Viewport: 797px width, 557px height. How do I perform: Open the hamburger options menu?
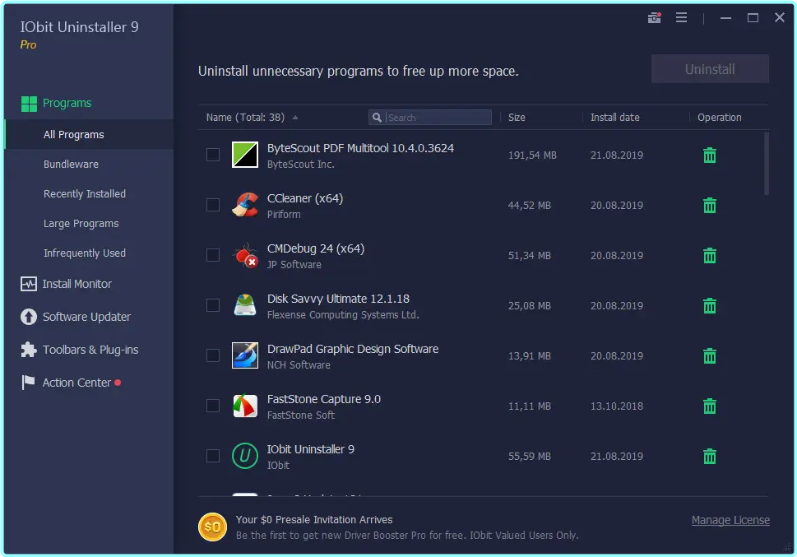(681, 18)
